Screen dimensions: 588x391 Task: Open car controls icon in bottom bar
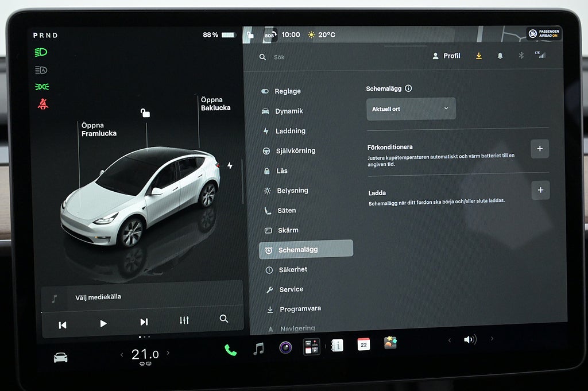coord(60,358)
